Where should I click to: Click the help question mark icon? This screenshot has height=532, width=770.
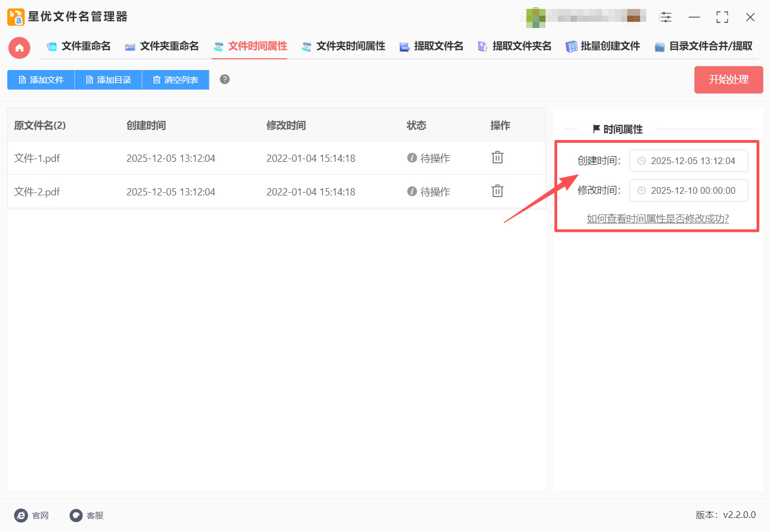[224, 79]
